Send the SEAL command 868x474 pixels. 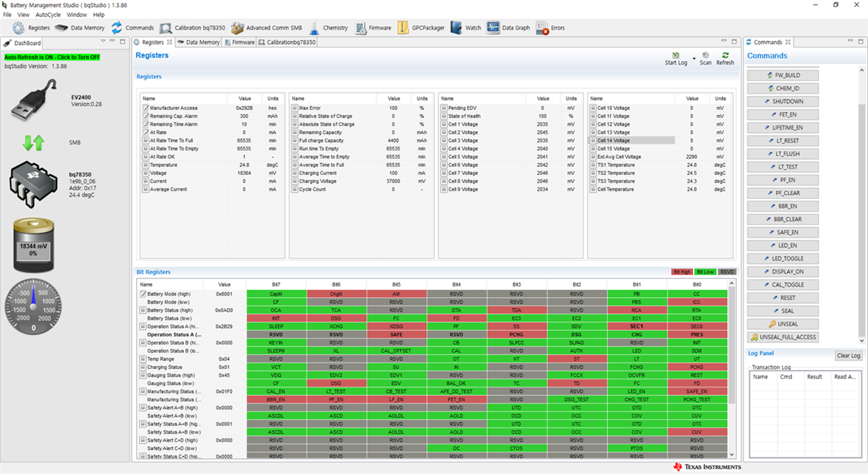point(783,311)
